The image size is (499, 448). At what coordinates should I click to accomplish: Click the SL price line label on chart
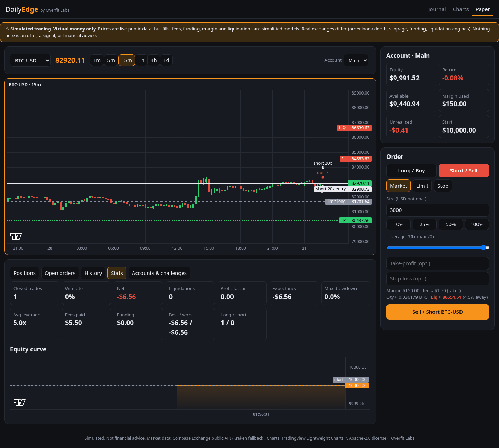(x=343, y=159)
